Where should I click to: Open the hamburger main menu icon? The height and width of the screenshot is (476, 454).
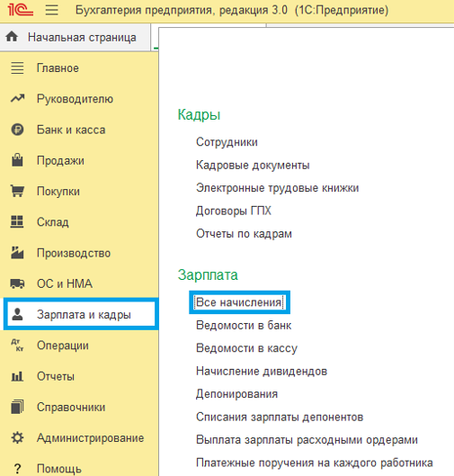point(52,10)
